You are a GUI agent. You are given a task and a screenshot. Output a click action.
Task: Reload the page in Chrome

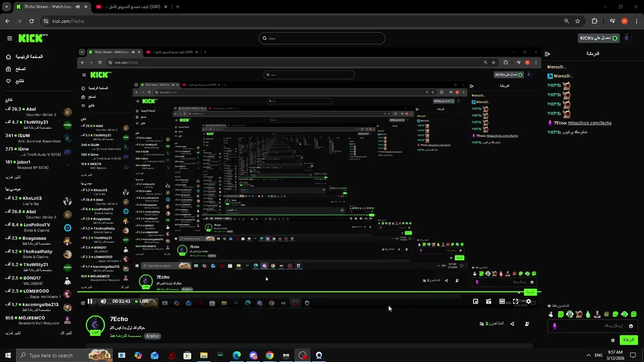[31, 21]
